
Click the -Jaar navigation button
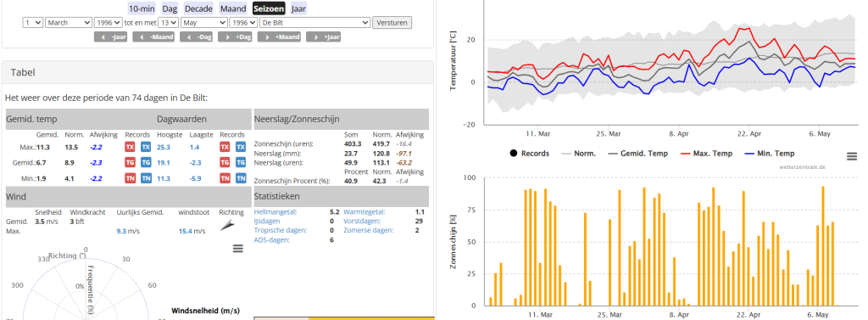111,37
